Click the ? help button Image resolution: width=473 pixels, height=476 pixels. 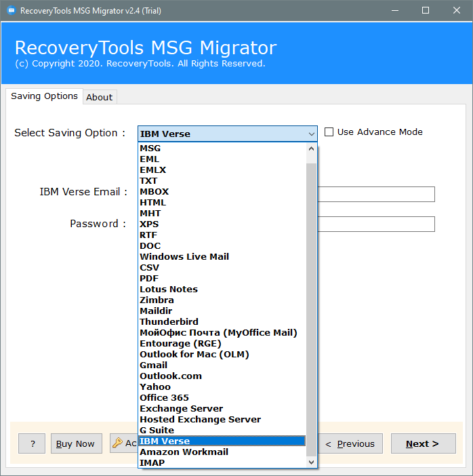pyautogui.click(x=32, y=443)
